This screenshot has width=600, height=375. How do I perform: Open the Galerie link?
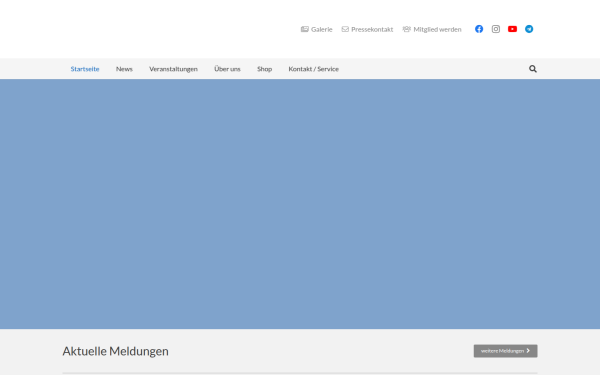[x=321, y=29]
